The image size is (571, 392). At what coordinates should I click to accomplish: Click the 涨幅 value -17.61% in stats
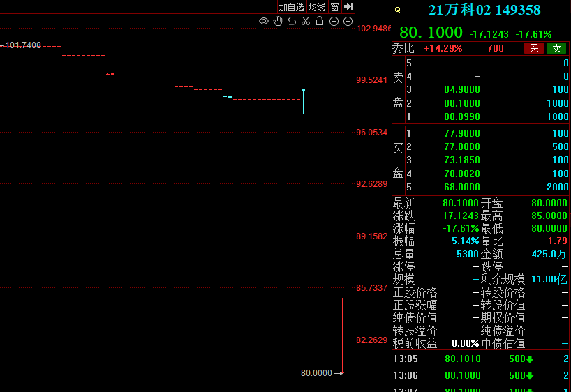461,229
